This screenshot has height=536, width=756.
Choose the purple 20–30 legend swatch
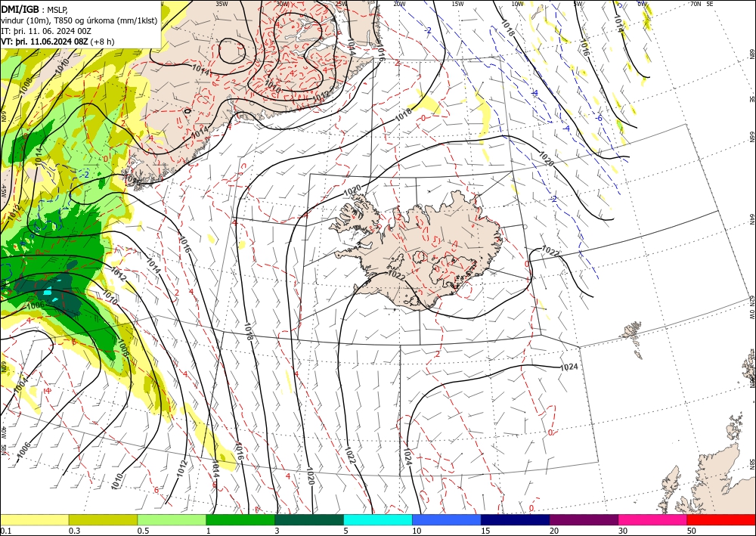[x=584, y=519]
